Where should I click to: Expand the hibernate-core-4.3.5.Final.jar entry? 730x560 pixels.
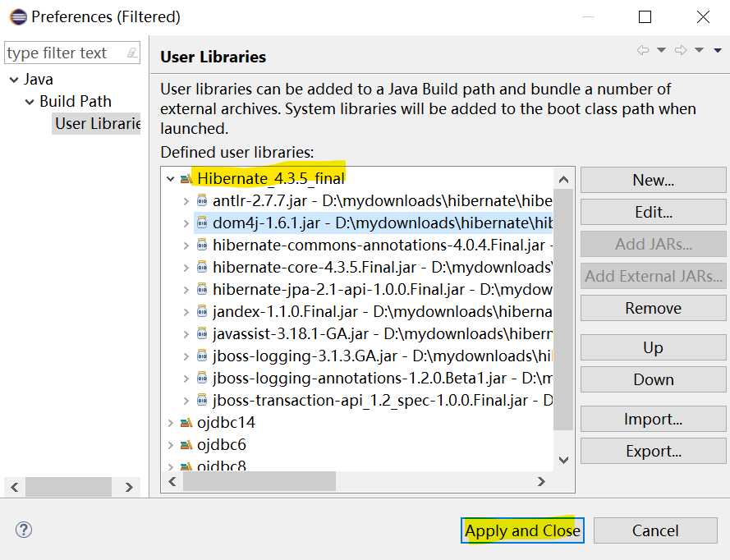(186, 268)
